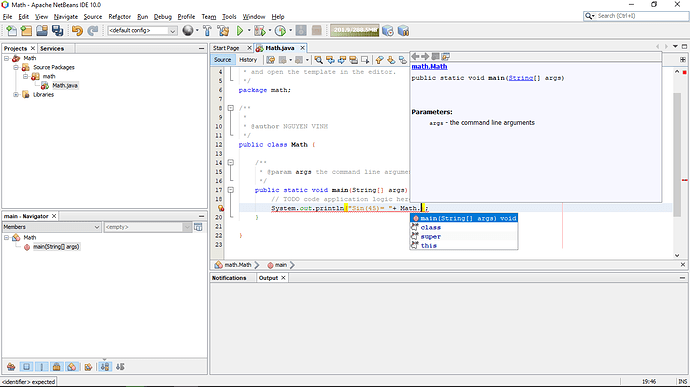This screenshot has height=387, width=690.
Task: Select Math.java in the Projects tree
Action: pos(65,85)
